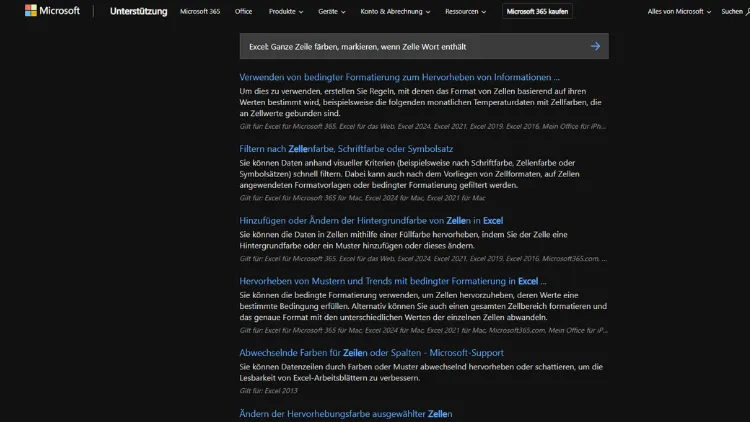Open result Verwenden von bedingter Formatierung zum Hervorheben
Screen dimensions: 750x422
(x=399, y=77)
